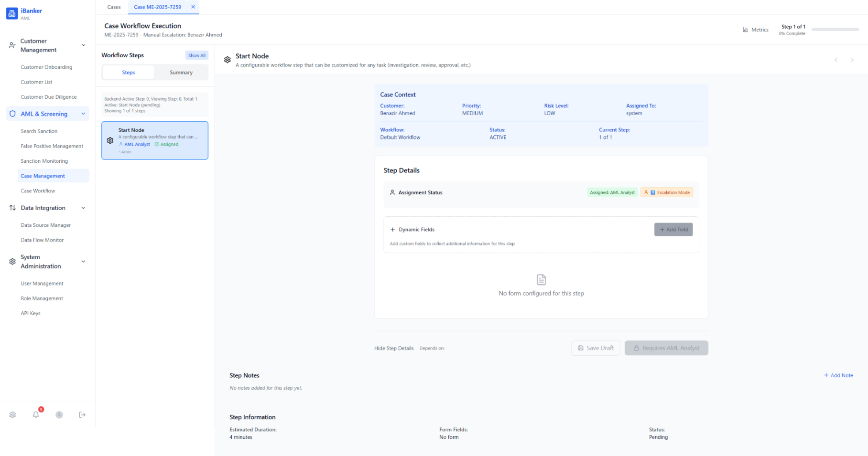The image size is (868, 456).
Task: Close the Case ME-2025-7259 tab
Action: pyautogui.click(x=193, y=7)
